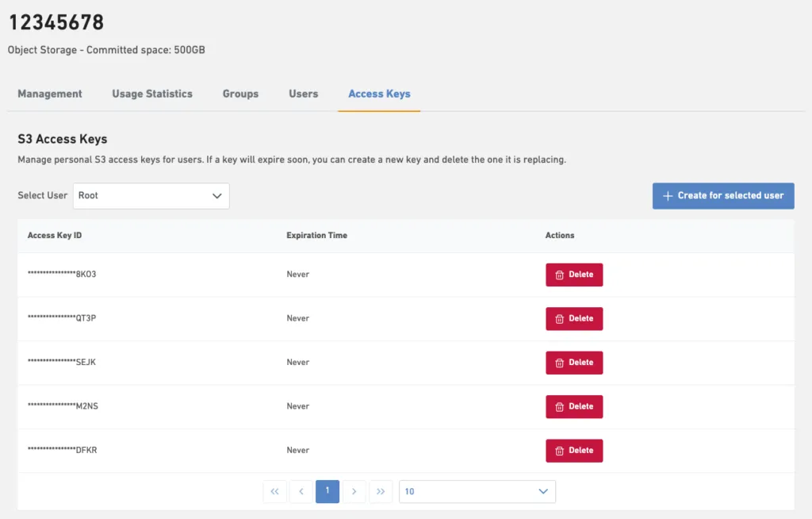This screenshot has width=812, height=519.
Task: Select access key ID ending SEJK
Action: (62, 362)
